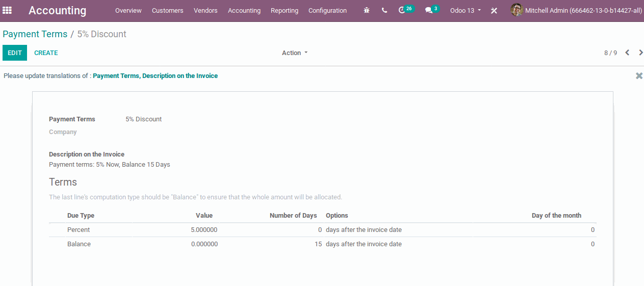The image size is (644, 286).
Task: Open the Reporting menu
Action: coord(285,11)
